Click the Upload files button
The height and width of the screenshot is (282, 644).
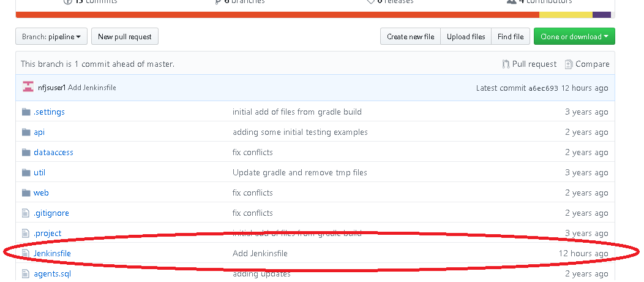click(465, 37)
